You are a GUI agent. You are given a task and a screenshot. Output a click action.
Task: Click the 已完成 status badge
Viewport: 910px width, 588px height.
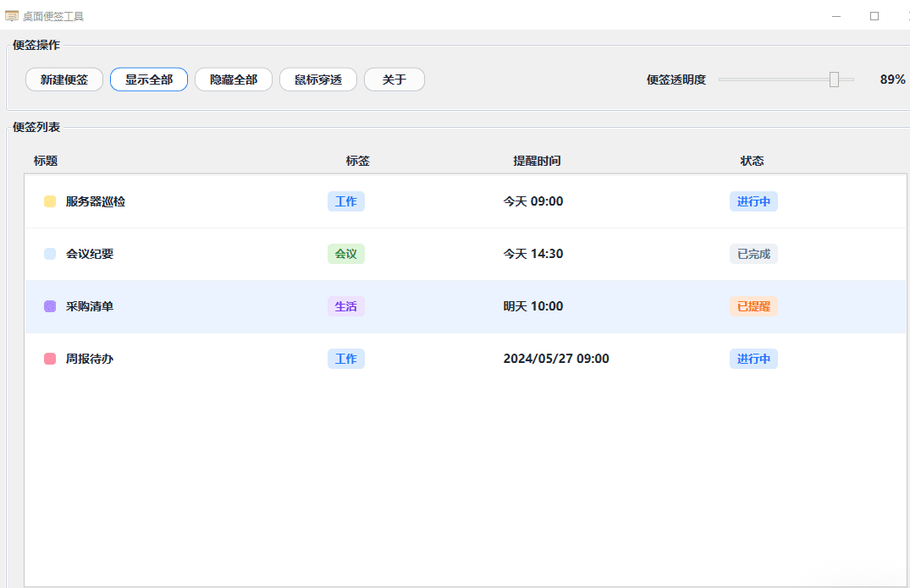pos(753,254)
